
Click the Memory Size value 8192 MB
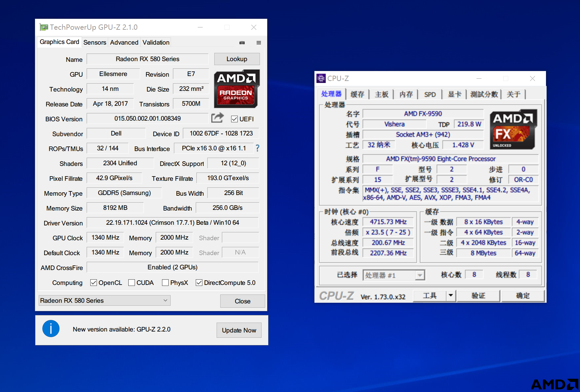[115, 208]
